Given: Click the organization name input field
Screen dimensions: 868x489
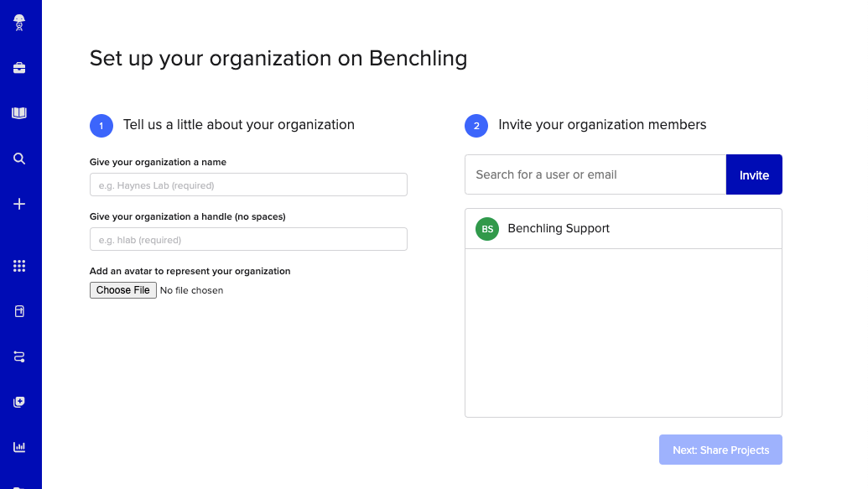Looking at the screenshot, I should 248,185.
